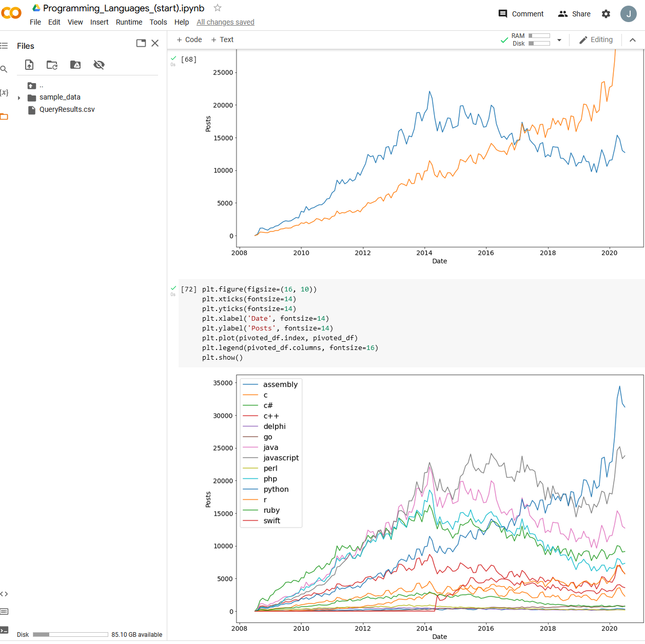Image resolution: width=645 pixels, height=644 pixels.
Task: Click the RAM usage meter bar
Action: click(x=538, y=35)
